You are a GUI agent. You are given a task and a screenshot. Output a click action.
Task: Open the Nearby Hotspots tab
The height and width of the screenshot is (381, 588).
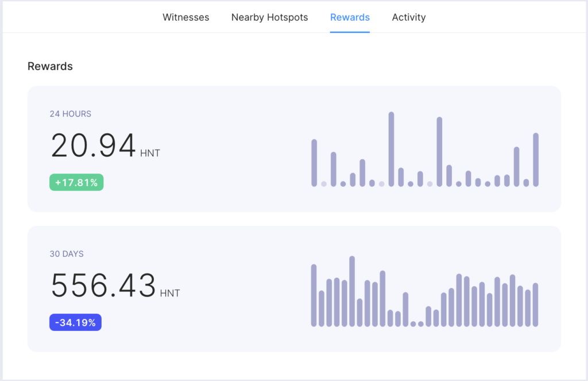click(x=269, y=17)
